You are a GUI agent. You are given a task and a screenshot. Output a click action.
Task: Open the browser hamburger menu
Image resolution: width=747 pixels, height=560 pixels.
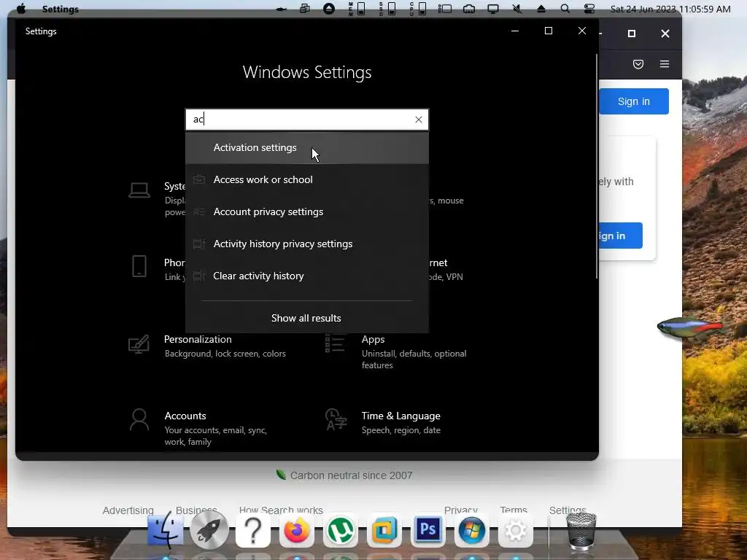pyautogui.click(x=665, y=64)
